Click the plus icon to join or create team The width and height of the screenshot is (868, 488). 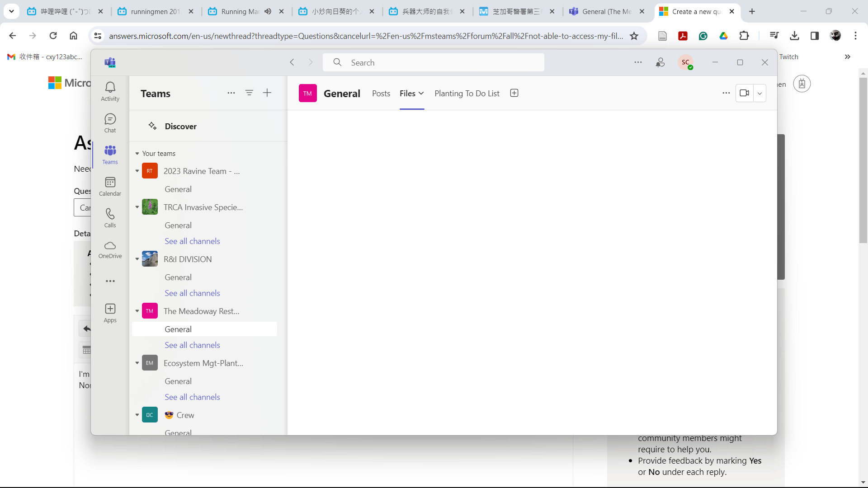(267, 93)
